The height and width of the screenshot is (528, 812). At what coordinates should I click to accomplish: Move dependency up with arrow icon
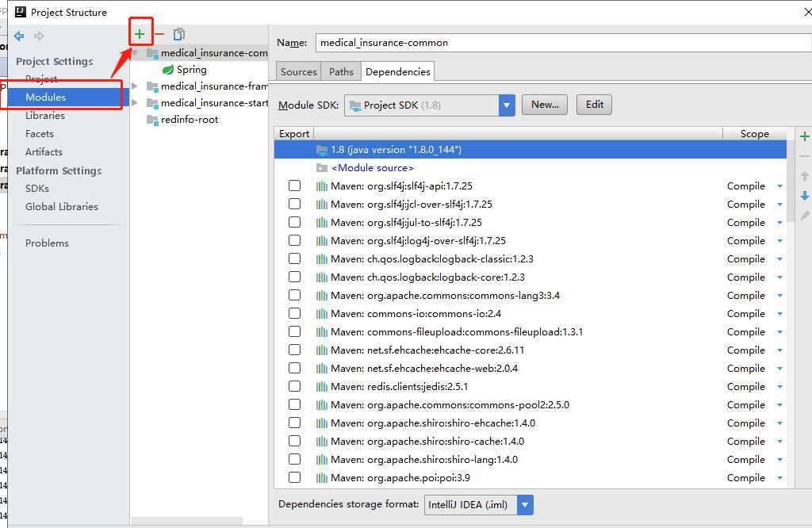(x=804, y=176)
